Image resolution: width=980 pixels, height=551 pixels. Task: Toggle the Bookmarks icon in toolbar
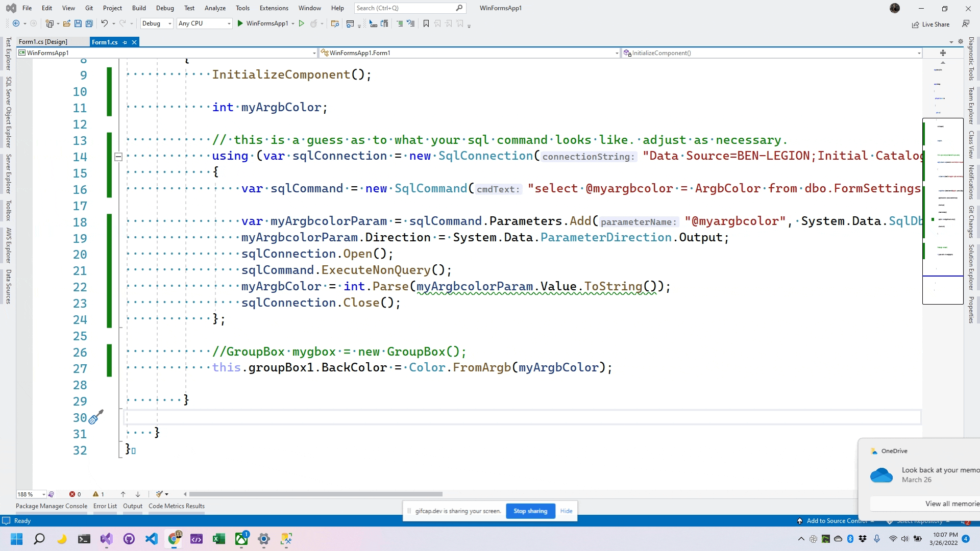[427, 23]
